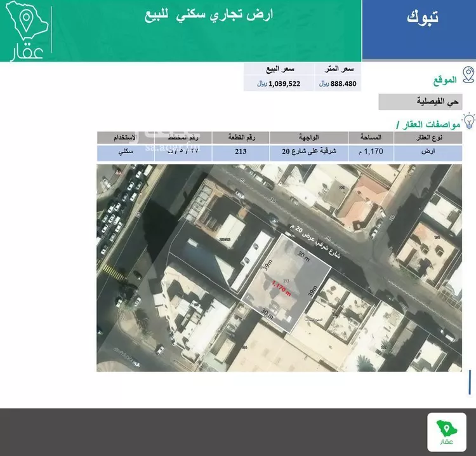Click the سعر البيع column header

[x=280, y=69]
